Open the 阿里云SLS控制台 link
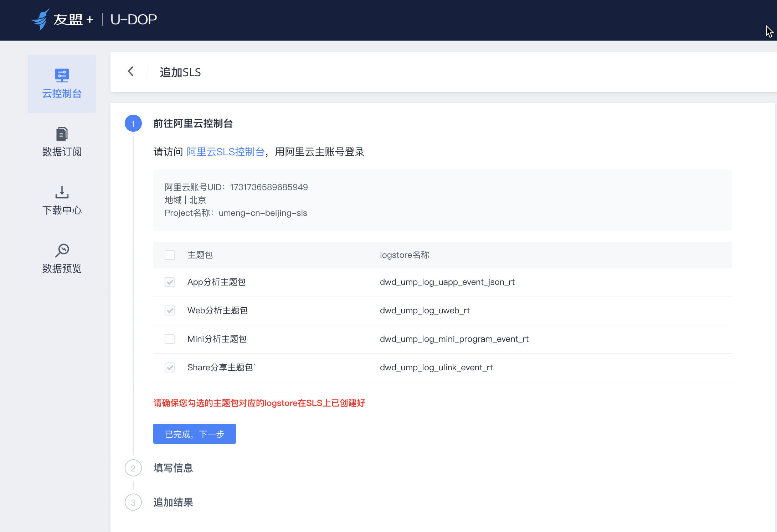This screenshot has width=777, height=532. click(x=226, y=152)
